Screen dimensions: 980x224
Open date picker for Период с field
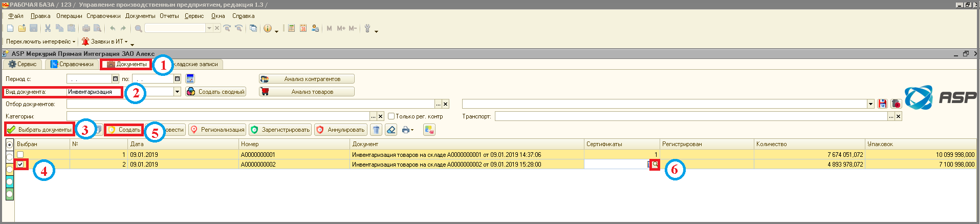[116, 79]
